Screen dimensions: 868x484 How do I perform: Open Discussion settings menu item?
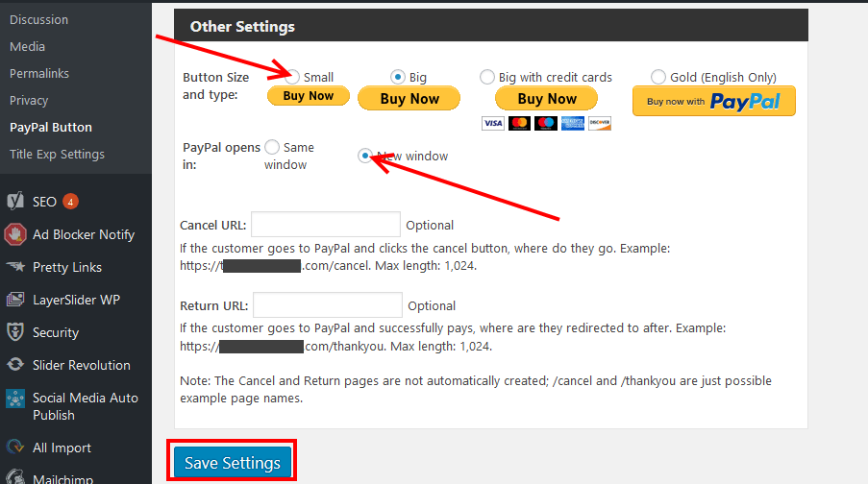[x=38, y=20]
